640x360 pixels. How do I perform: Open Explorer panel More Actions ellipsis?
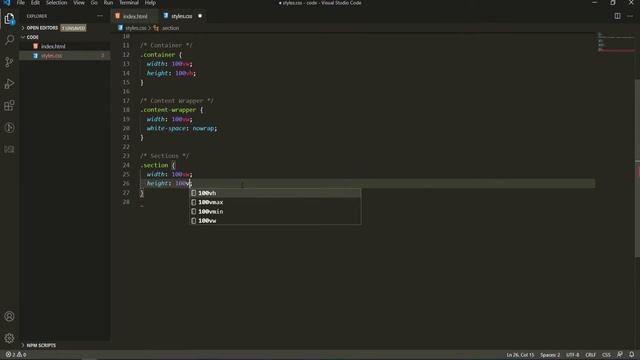tap(100, 16)
